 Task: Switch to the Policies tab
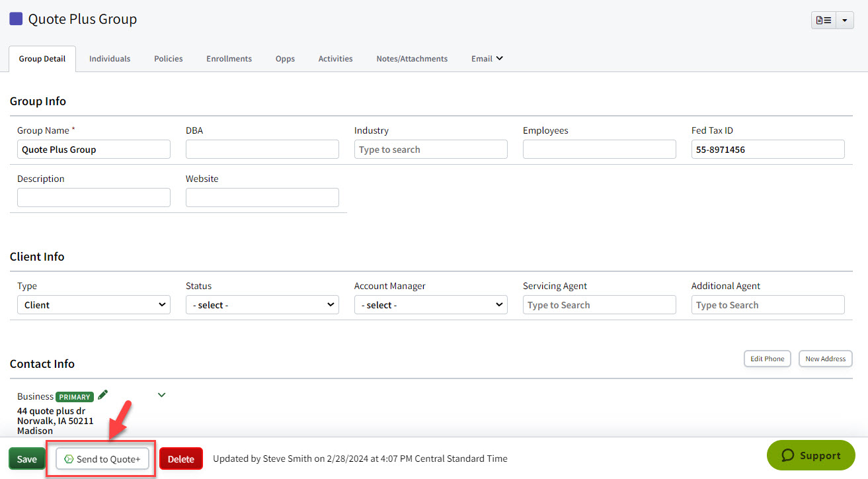click(168, 58)
